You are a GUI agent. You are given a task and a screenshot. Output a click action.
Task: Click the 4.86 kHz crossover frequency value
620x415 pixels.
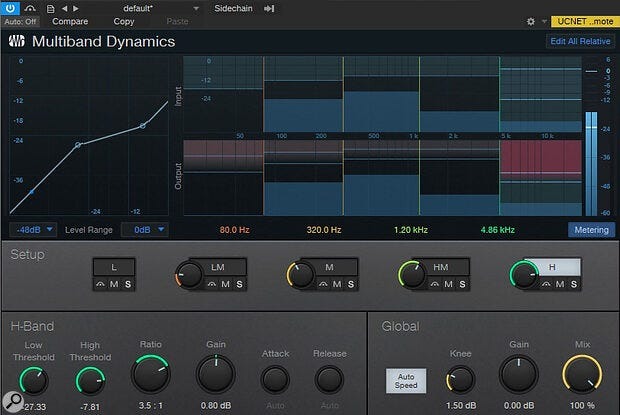496,229
